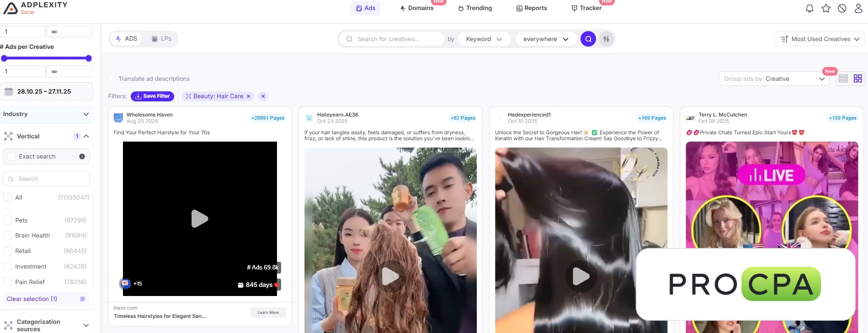868x333 pixels.
Task: Click the Exact search info icon
Action: (x=82, y=156)
